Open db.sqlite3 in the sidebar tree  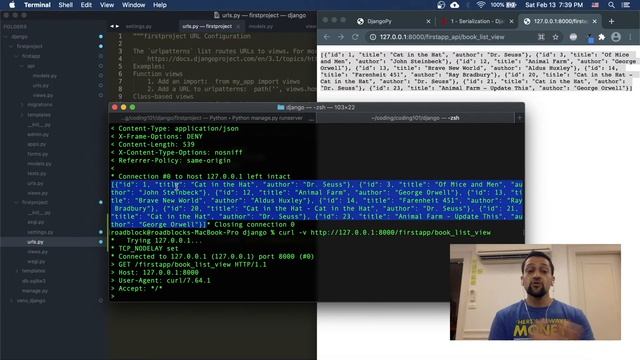34,281
